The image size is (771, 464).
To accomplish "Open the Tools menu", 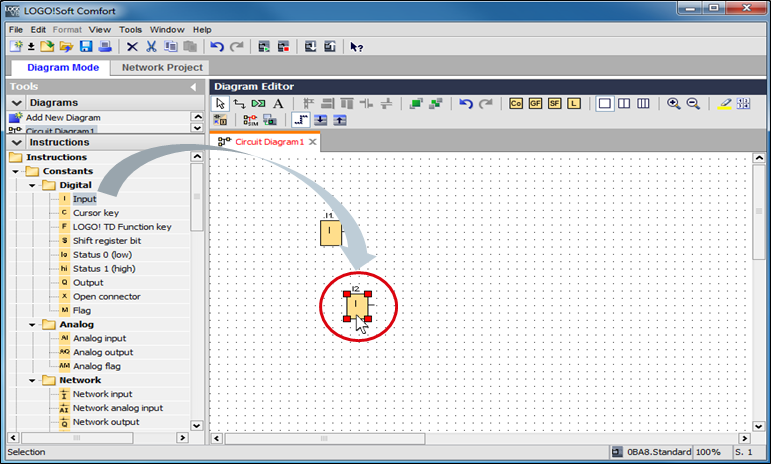I will [x=130, y=29].
